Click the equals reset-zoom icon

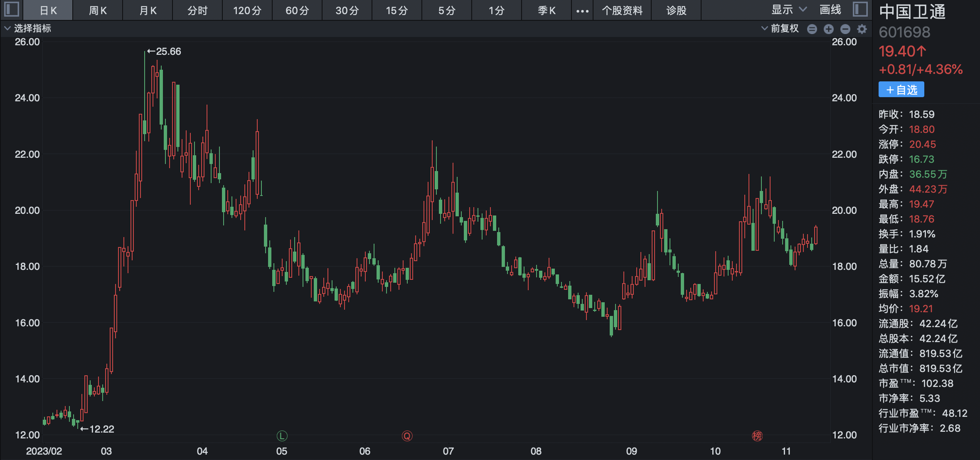pyautogui.click(x=812, y=29)
